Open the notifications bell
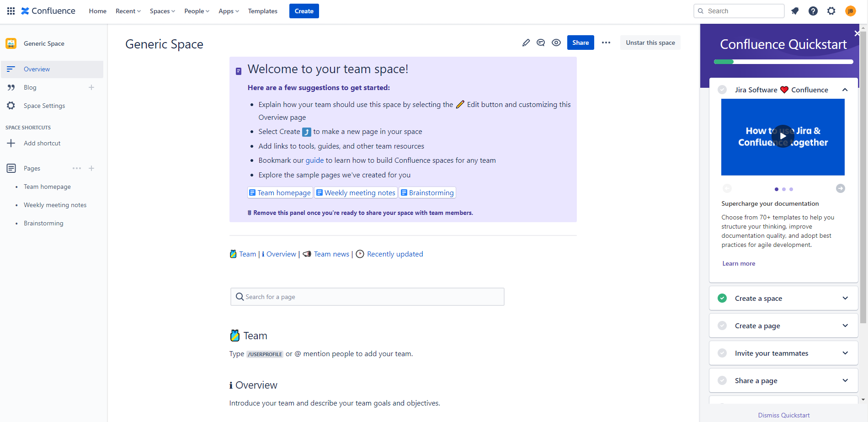Image resolution: width=868 pixels, height=422 pixels. click(x=795, y=11)
